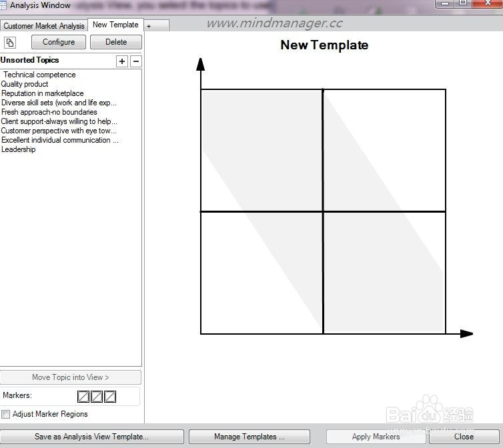Select topic Client support-always willing to help
Screen dimensions: 503x448
[x=59, y=121]
